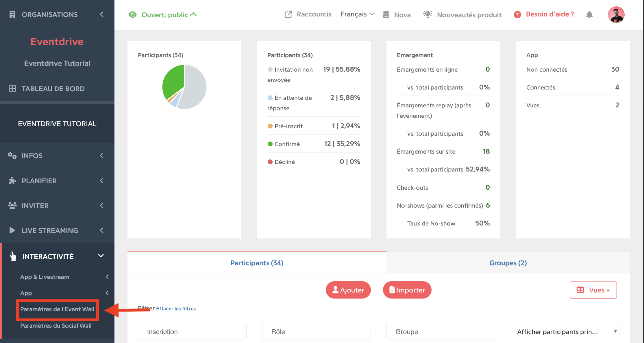
Task: Collapse the Interactivité section chevron
Action: pos(101,256)
